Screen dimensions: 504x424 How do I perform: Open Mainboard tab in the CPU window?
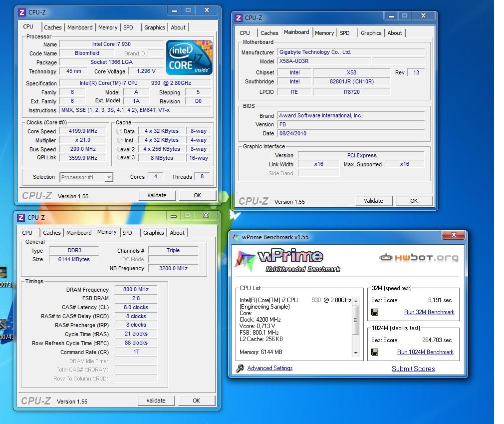coord(80,27)
